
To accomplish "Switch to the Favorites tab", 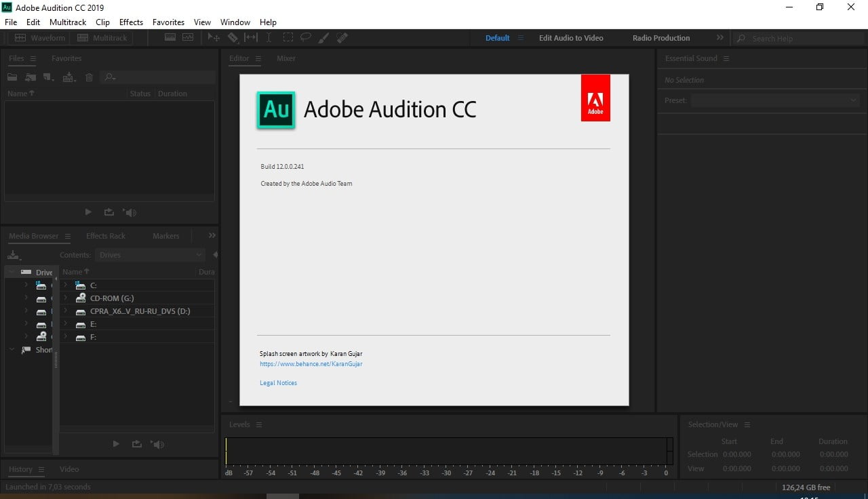I will point(66,58).
